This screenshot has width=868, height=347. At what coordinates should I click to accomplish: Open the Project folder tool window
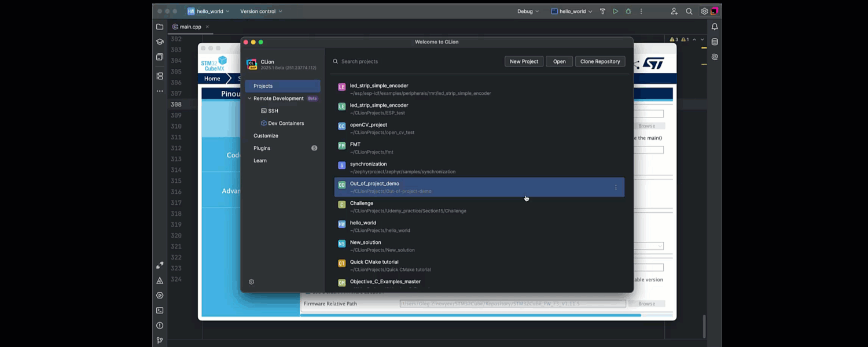click(x=160, y=27)
